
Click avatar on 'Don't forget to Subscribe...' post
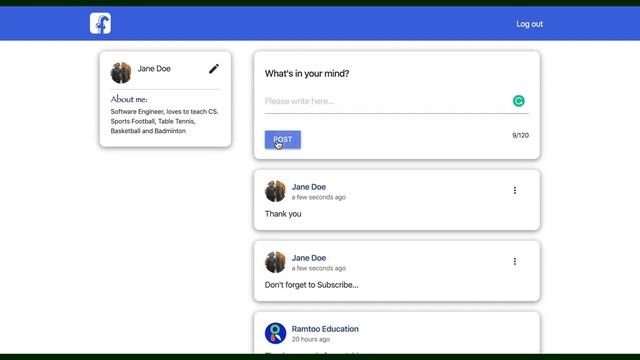(275, 262)
